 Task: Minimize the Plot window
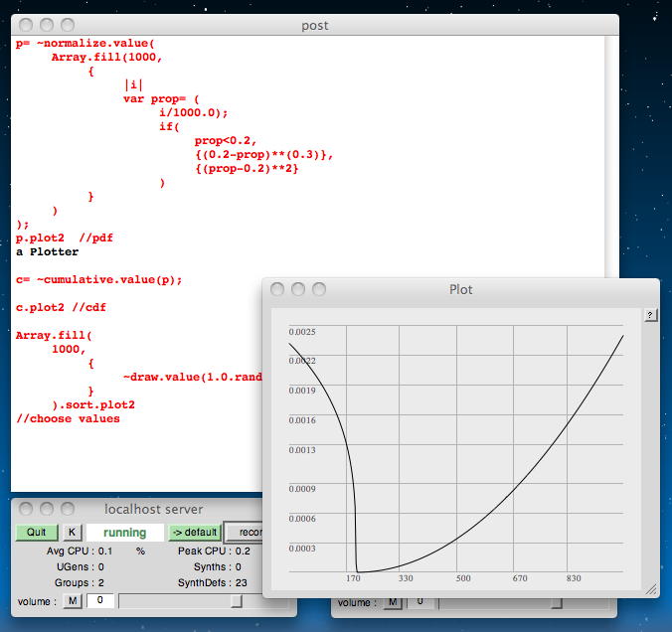[298, 289]
